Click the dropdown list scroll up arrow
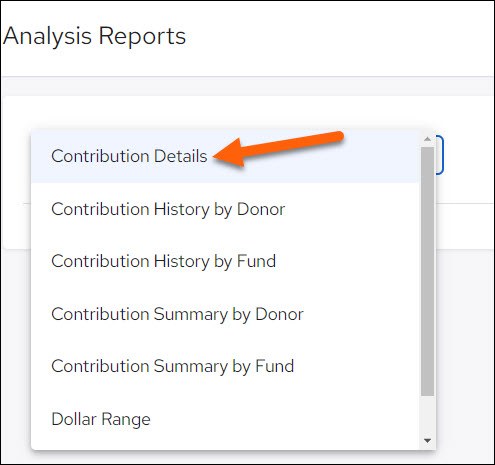Image resolution: width=495 pixels, height=465 pixels. pos(427,139)
